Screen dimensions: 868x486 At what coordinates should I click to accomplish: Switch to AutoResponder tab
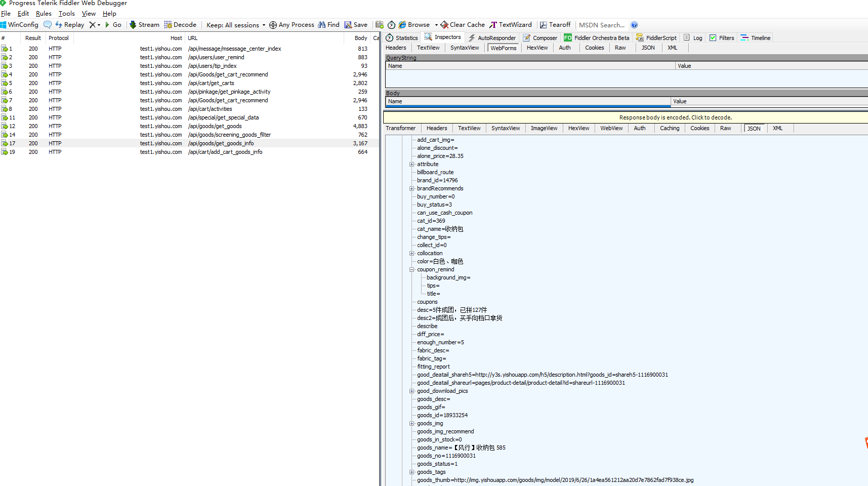coord(492,38)
